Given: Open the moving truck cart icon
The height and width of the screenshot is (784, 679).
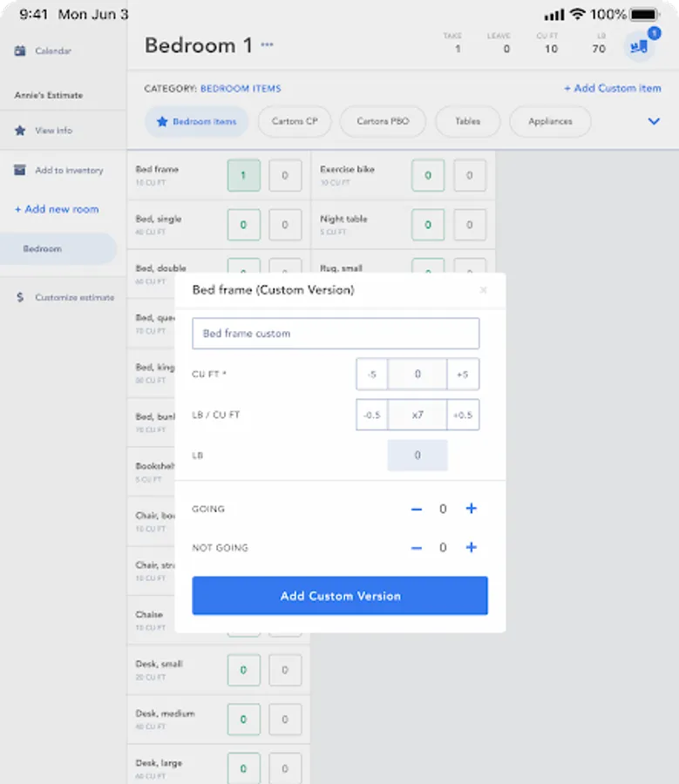Looking at the screenshot, I should point(639,48).
